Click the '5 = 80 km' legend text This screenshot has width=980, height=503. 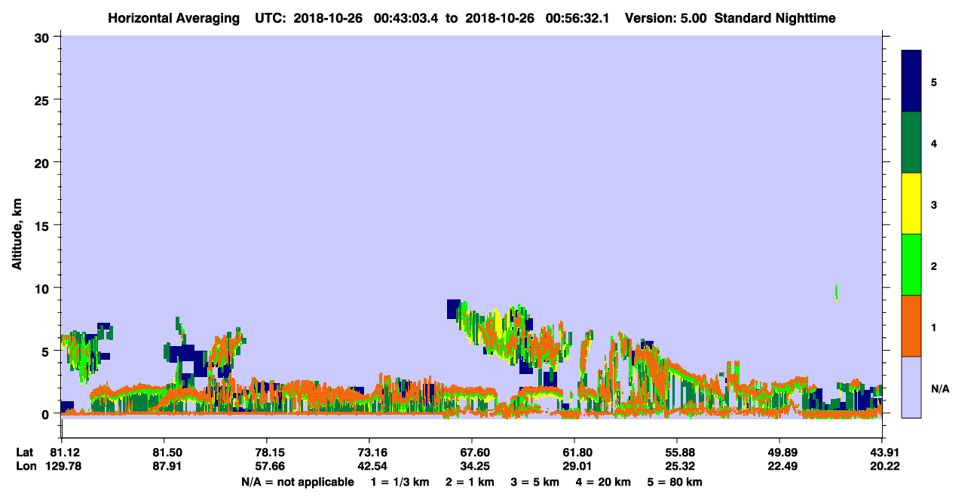click(x=674, y=482)
